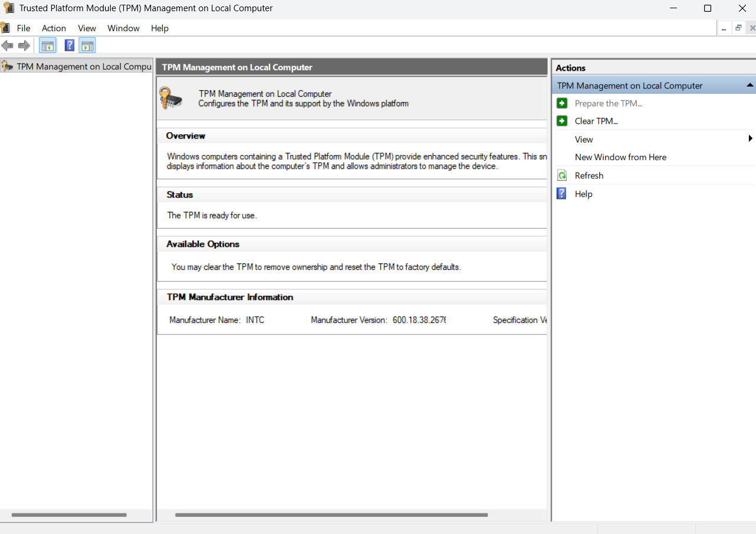The image size is (756, 534).
Task: Click the back navigation arrow
Action: click(8, 45)
